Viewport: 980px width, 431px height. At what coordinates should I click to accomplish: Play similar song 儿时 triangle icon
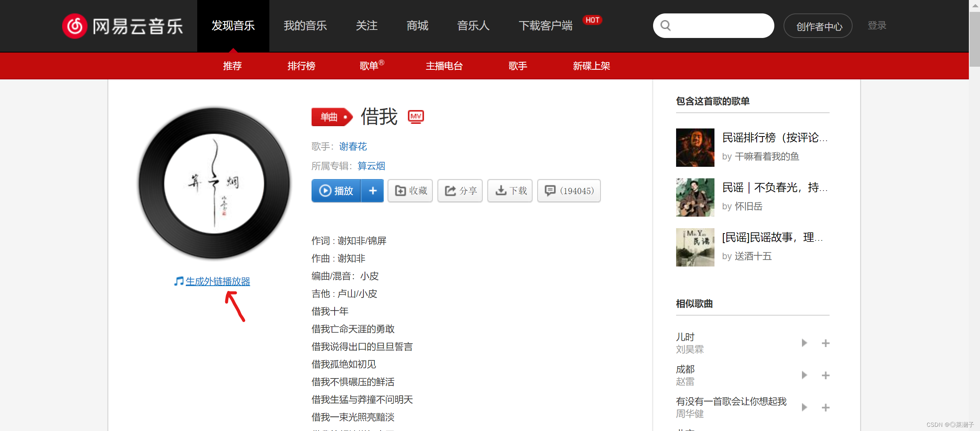pos(804,343)
